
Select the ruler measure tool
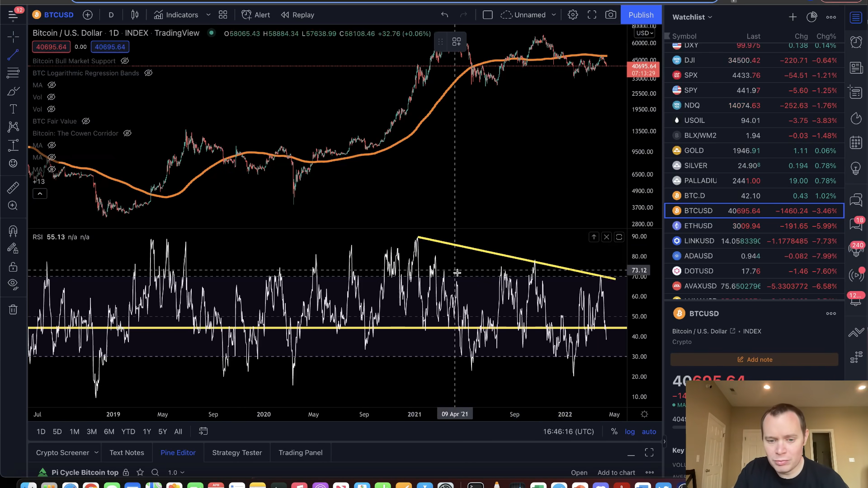tap(13, 187)
